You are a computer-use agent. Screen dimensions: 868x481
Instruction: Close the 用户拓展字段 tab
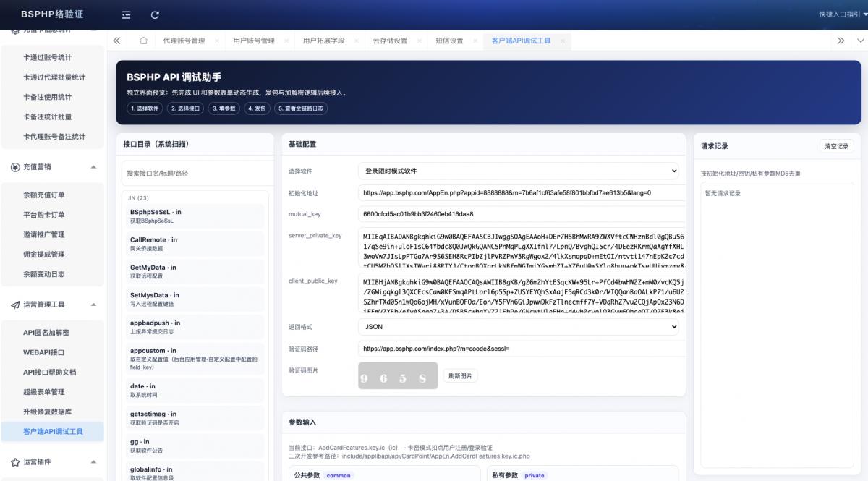pyautogui.click(x=357, y=41)
